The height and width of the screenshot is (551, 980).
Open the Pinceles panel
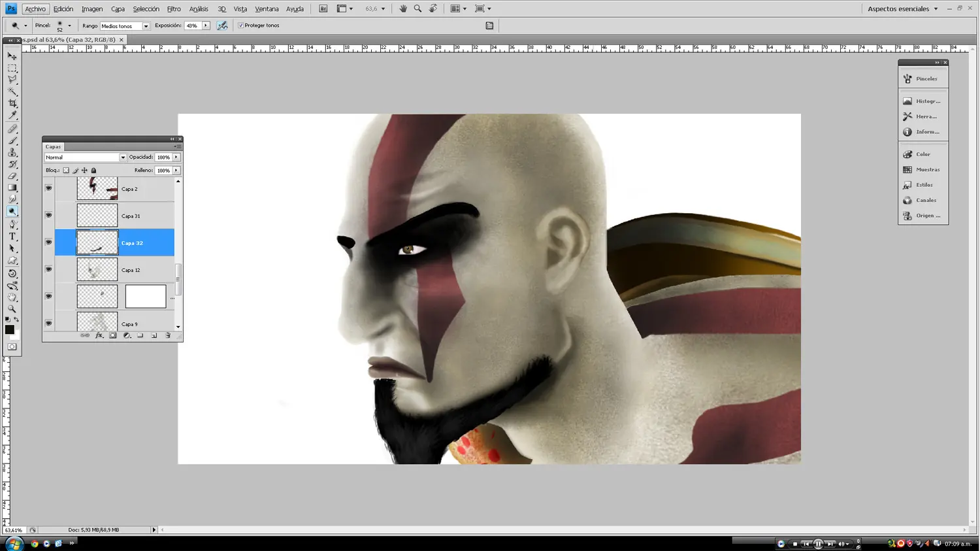click(923, 79)
